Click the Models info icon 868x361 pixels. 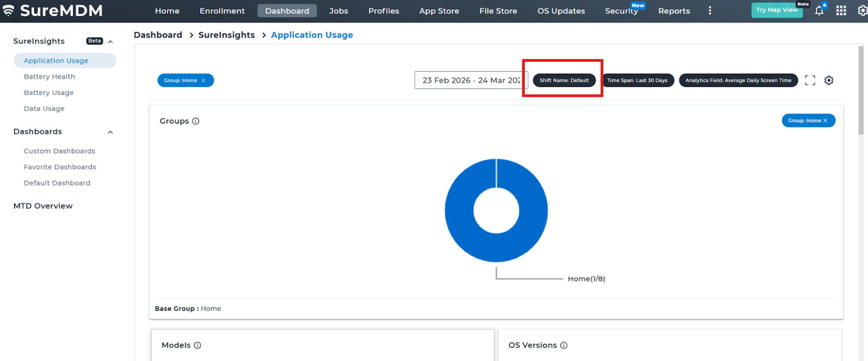click(x=197, y=345)
